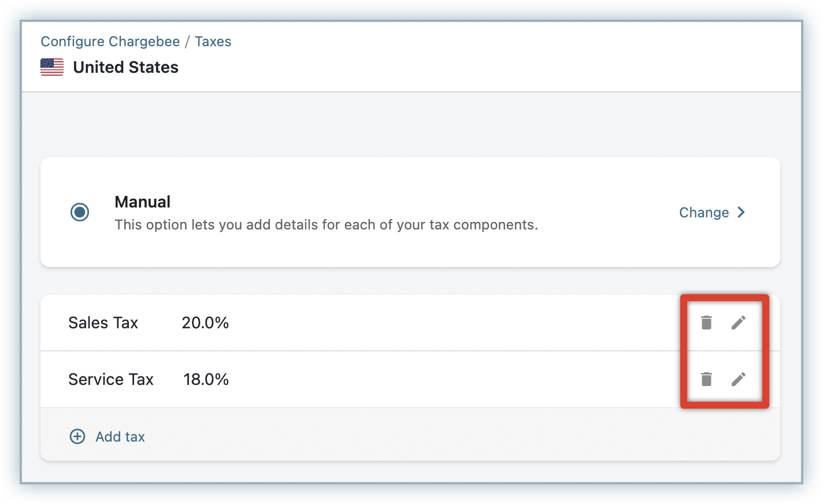
Task: Click the Change link
Action: 704,213
